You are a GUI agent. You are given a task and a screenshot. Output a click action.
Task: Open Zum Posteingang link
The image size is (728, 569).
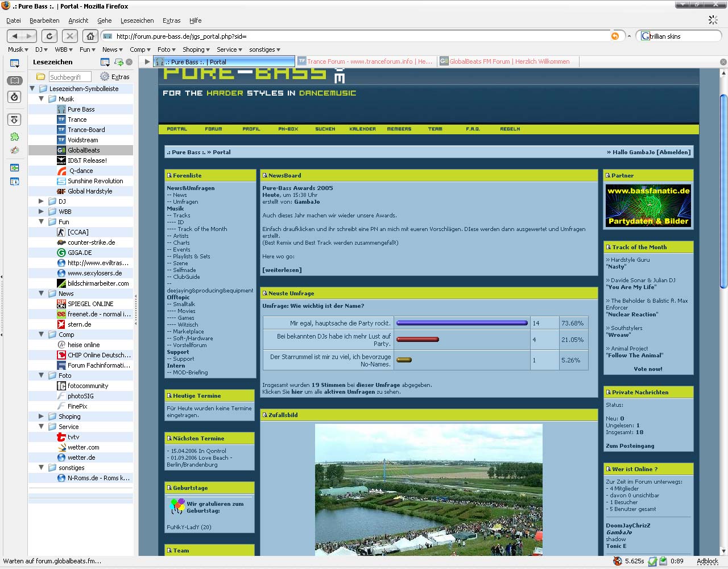(x=630, y=446)
